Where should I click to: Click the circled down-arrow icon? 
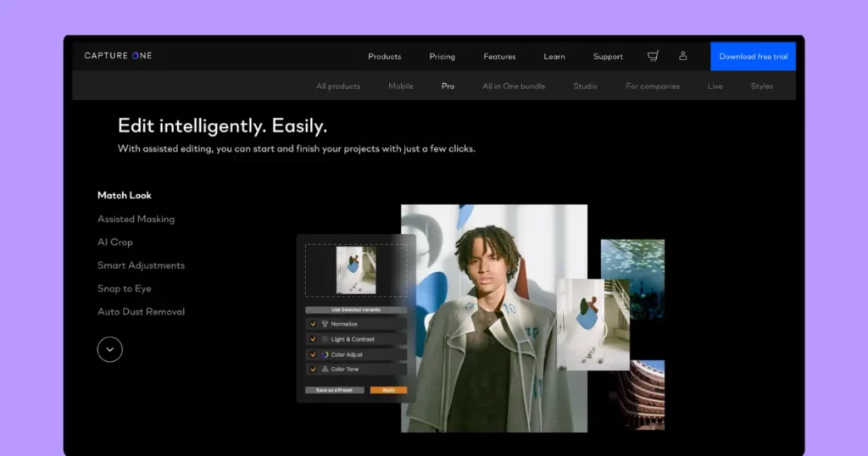(110, 349)
